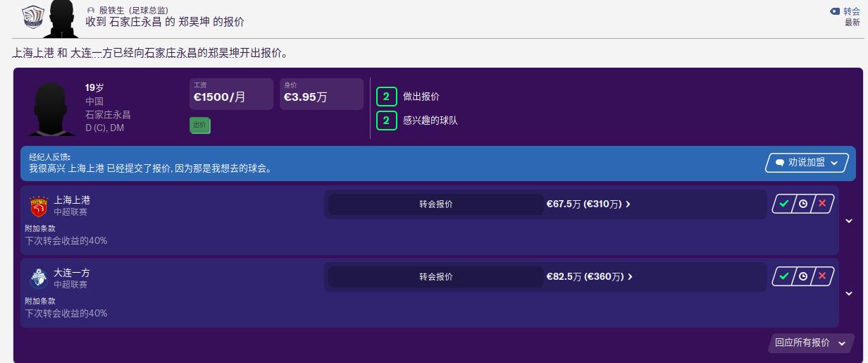This screenshot has width=868, height=363.
Task: Click the 转会 label at top right
Action: (852, 11)
